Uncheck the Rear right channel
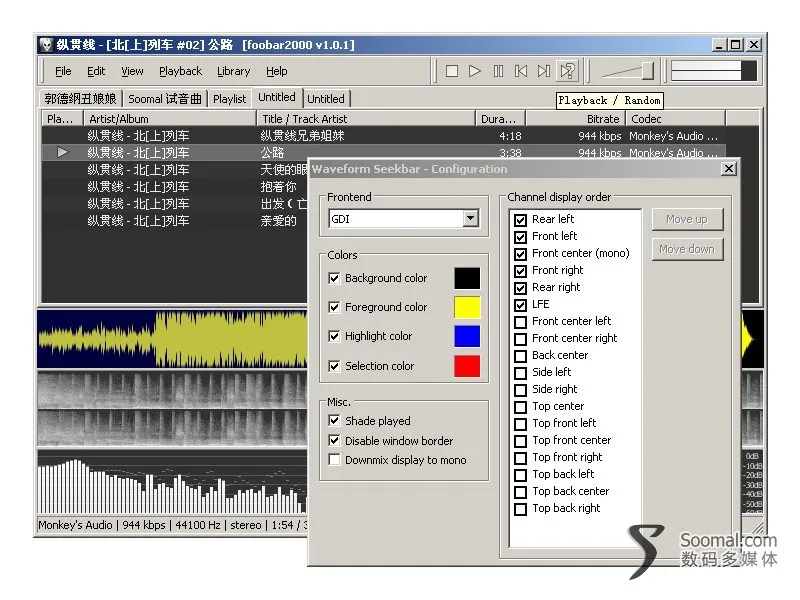Screen dimensions: 800x600 520,288
